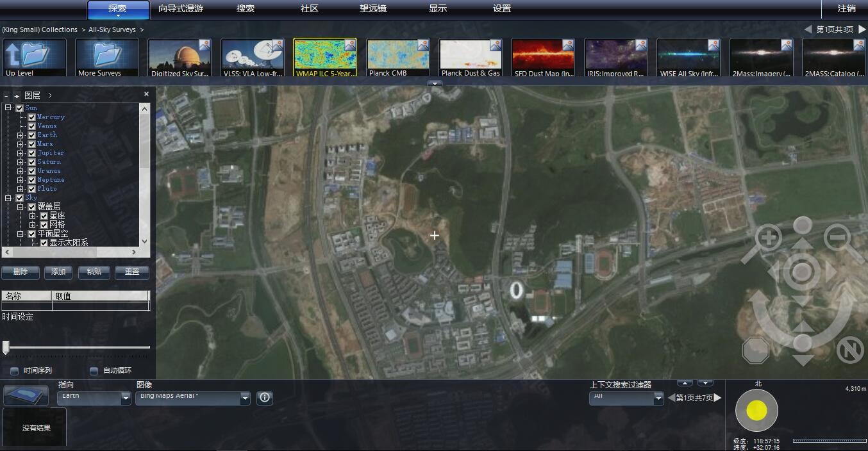Open the 指向 Earth dropdown
Image resolution: width=868 pixels, height=451 pixels.
click(x=126, y=398)
